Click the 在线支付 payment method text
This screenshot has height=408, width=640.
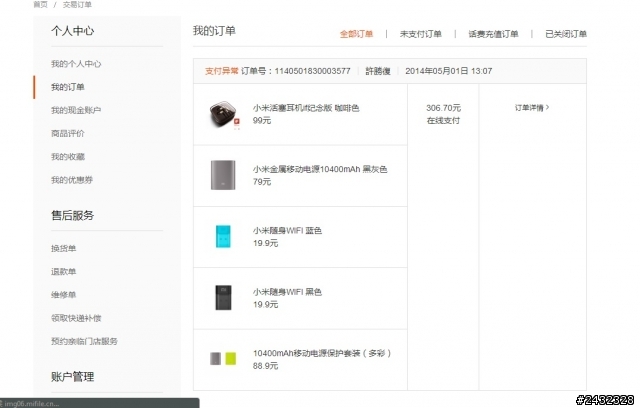pos(443,120)
